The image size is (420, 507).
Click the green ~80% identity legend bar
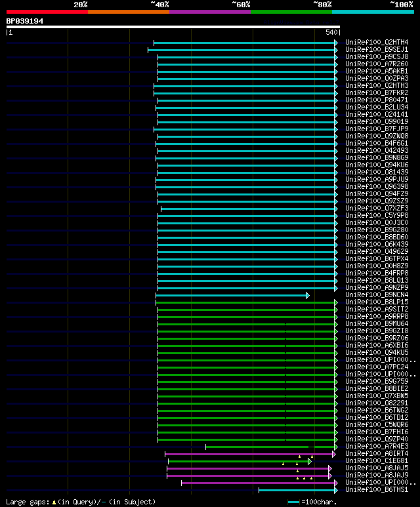point(291,12)
